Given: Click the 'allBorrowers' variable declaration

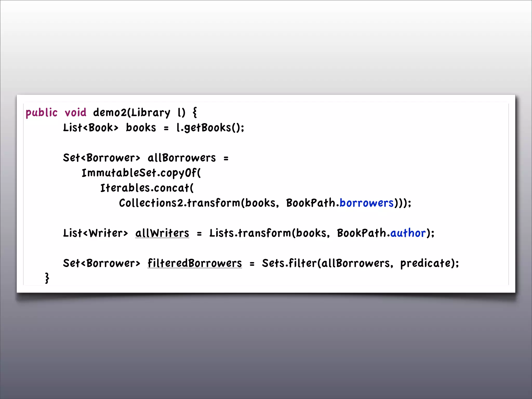Looking at the screenshot, I should (x=182, y=158).
